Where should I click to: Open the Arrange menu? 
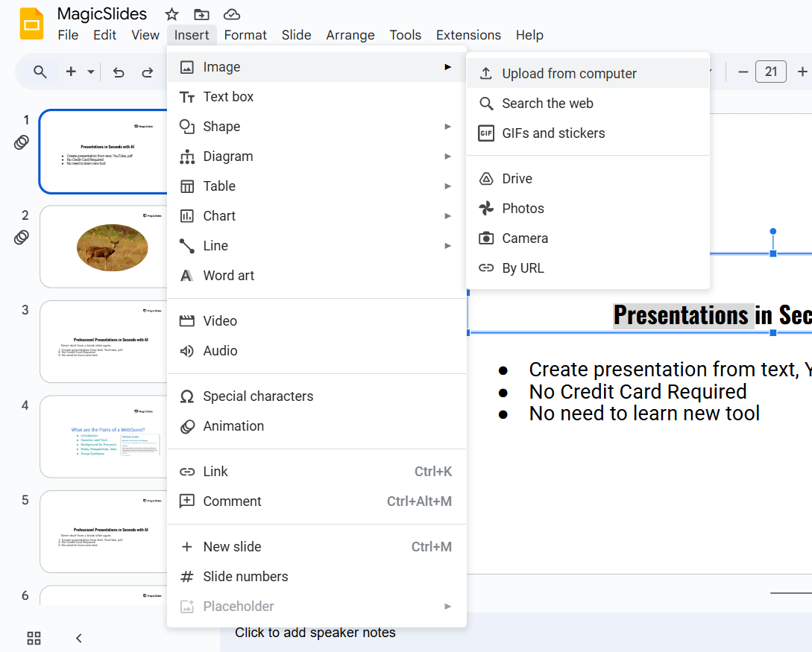coord(350,35)
